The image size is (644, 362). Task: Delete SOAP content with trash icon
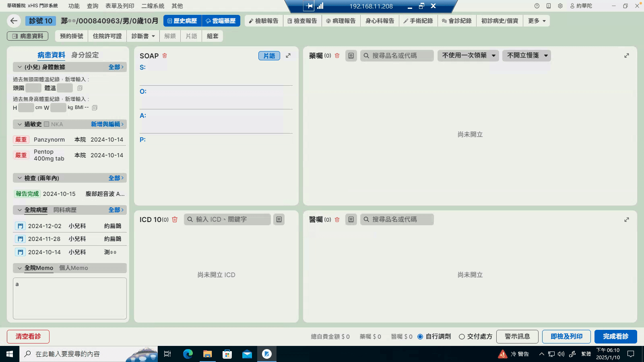tap(165, 56)
